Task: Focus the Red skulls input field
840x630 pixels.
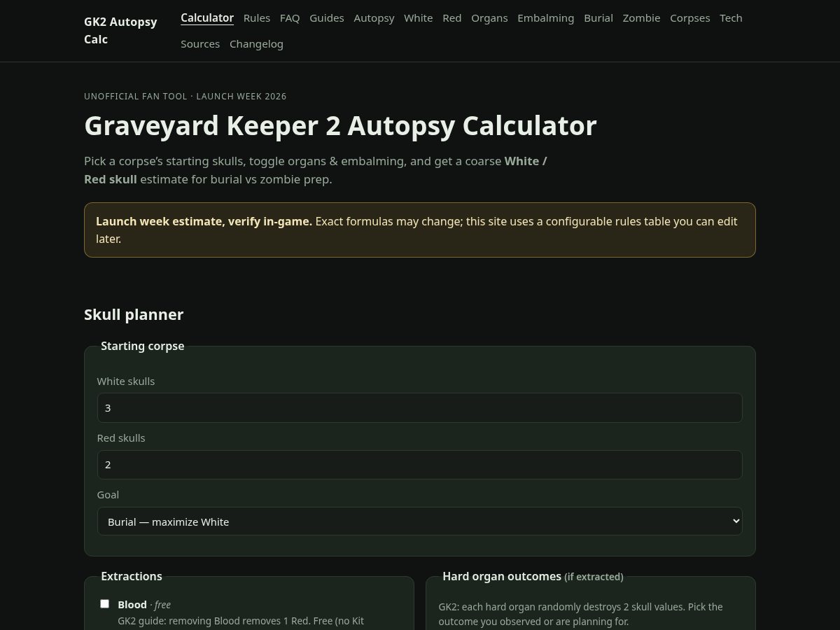Action: [420, 465]
